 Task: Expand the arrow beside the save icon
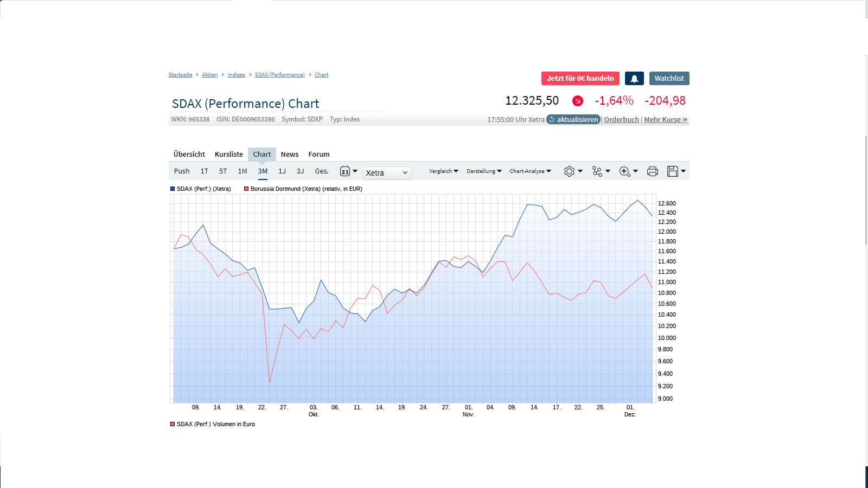(x=684, y=171)
